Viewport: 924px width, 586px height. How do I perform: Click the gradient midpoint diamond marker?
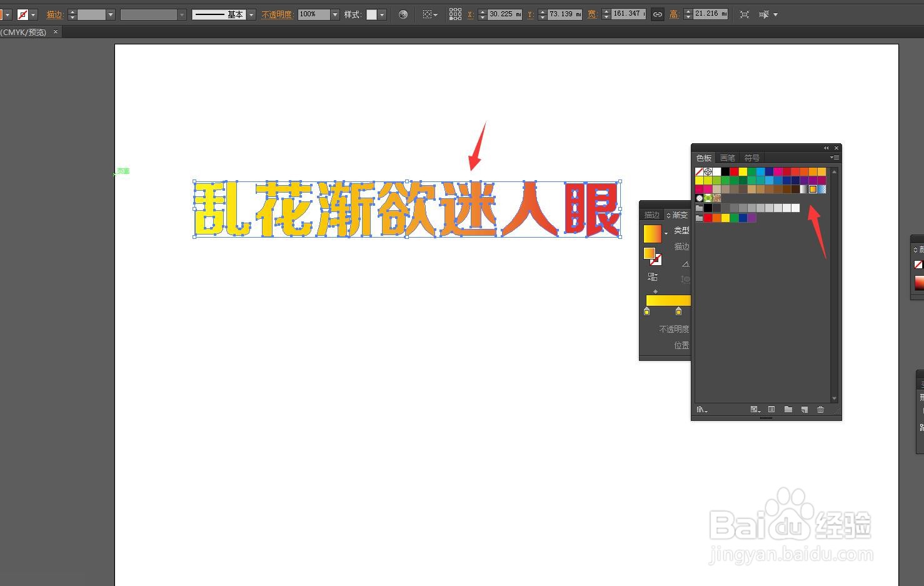coord(655,291)
